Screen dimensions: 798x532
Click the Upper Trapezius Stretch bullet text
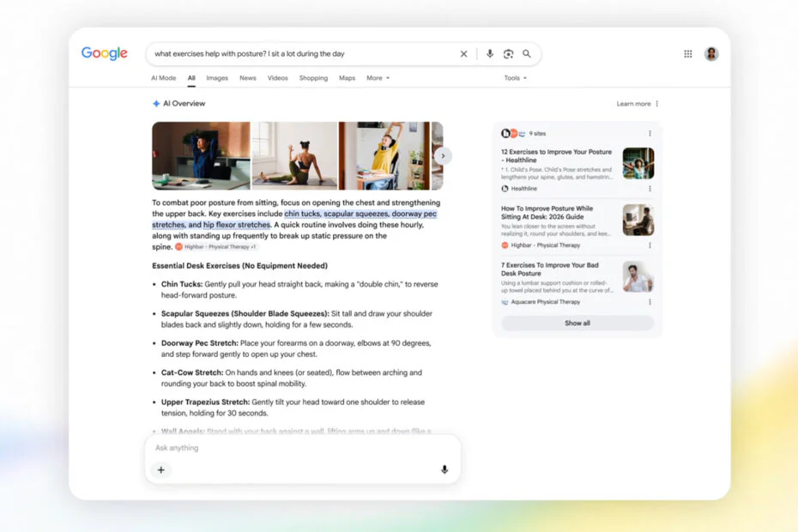point(293,408)
